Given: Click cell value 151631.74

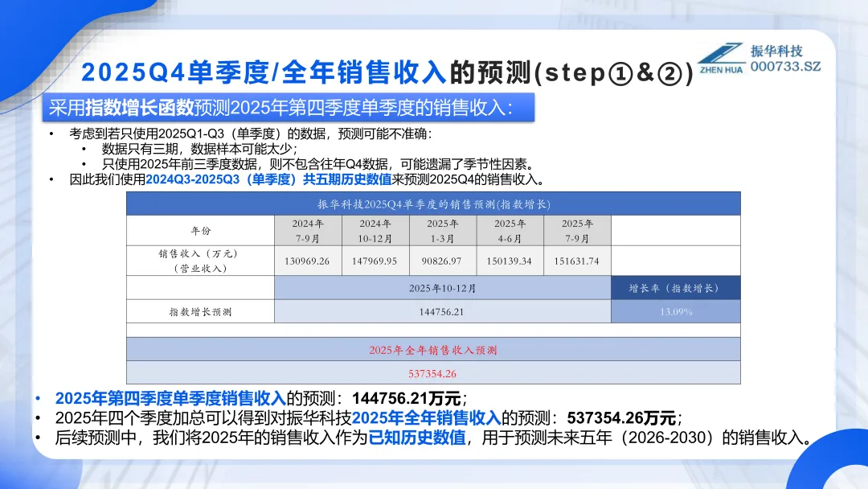Looking at the screenshot, I should tap(577, 261).
